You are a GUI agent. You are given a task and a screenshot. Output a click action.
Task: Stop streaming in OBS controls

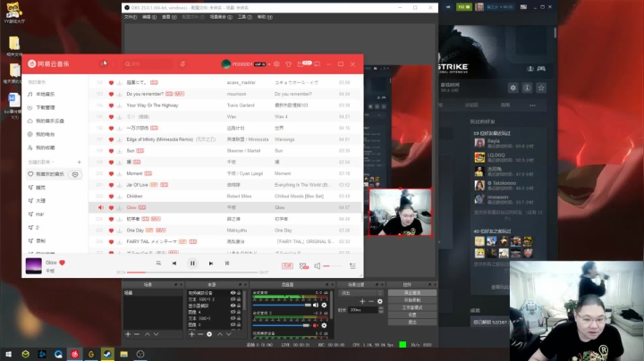(x=412, y=293)
